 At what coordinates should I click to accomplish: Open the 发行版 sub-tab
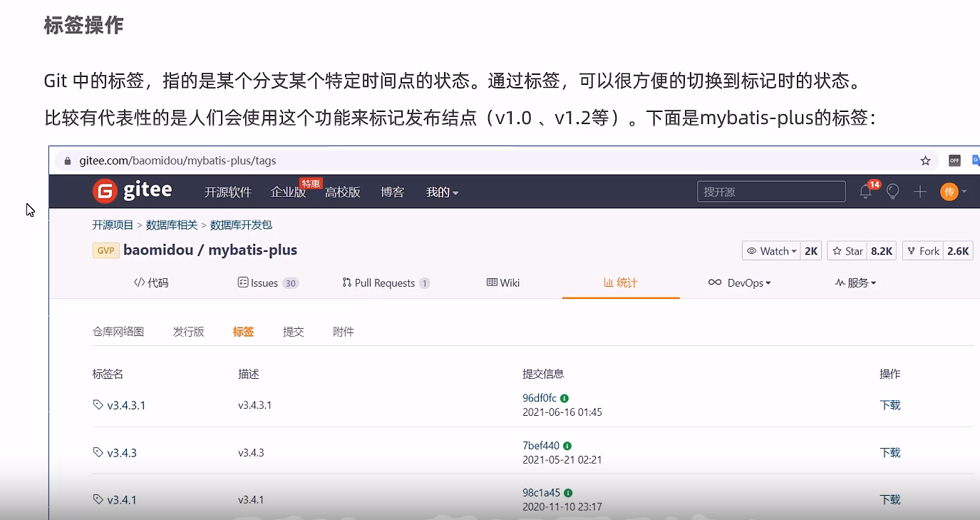pos(189,332)
